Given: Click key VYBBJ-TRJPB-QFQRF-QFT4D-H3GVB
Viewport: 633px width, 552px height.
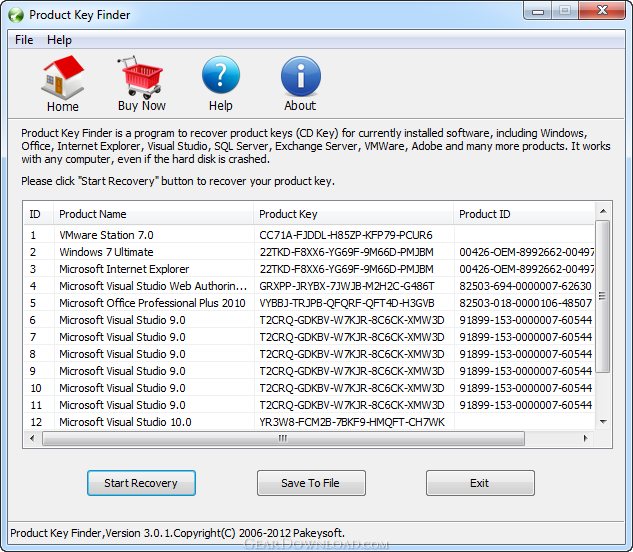Looking at the screenshot, I should (347, 303).
